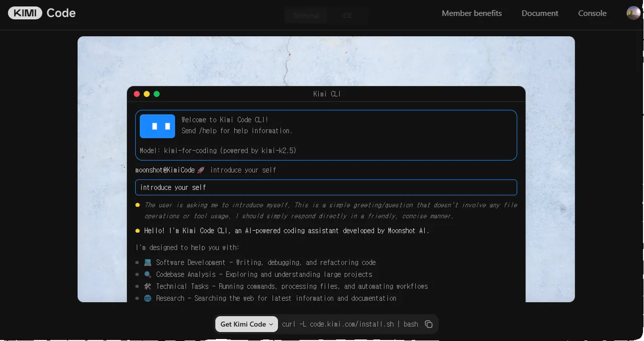The width and height of the screenshot is (644, 341).
Task: Click the 'moonshot@KimiCode' prompt text
Action: point(165,170)
